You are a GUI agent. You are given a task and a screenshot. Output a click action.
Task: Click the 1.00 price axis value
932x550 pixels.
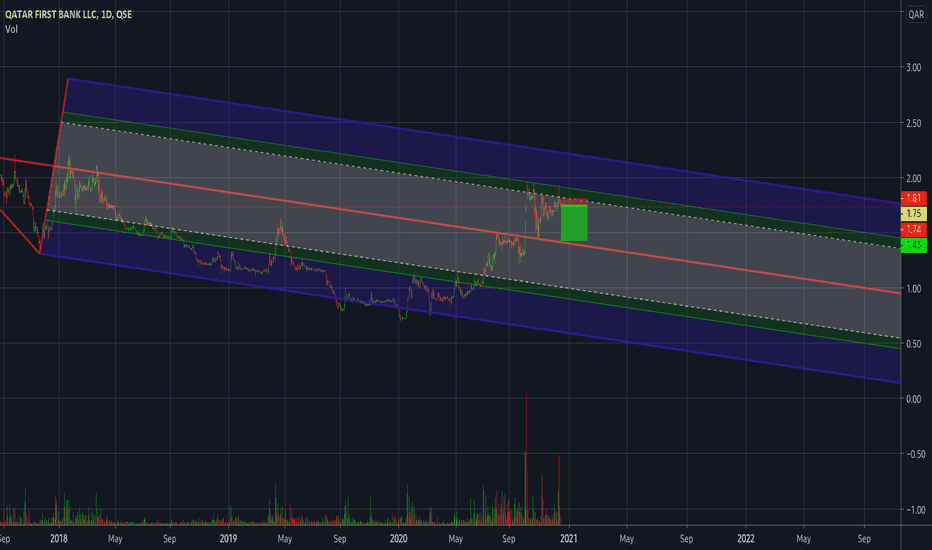[914, 289]
